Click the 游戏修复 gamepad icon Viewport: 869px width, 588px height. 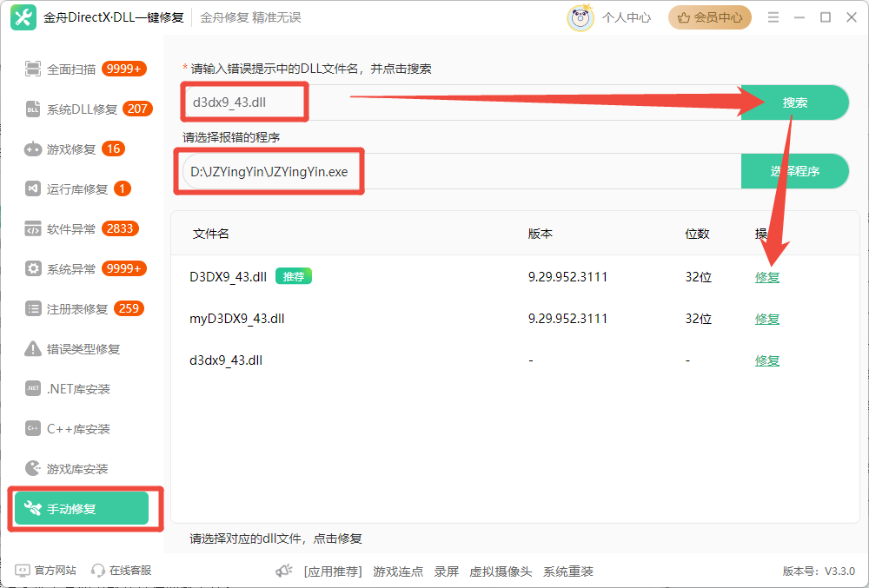(33, 149)
